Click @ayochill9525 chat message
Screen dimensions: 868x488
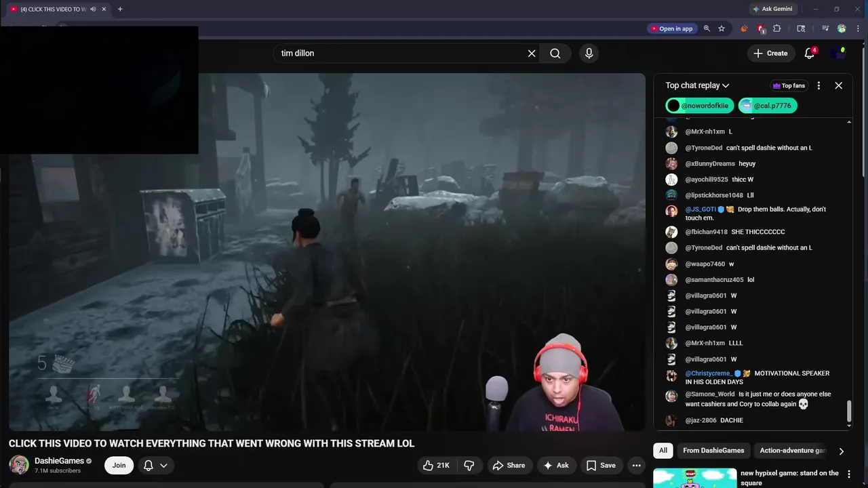point(751,180)
